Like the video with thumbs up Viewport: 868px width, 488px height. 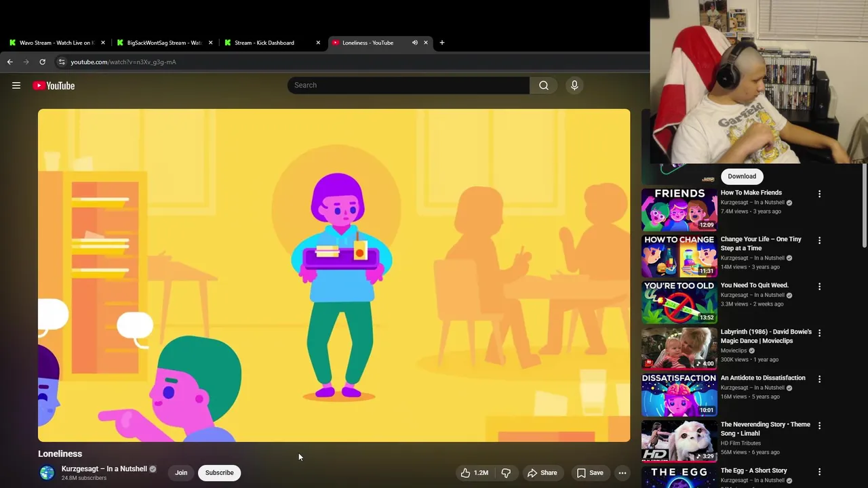click(475, 473)
